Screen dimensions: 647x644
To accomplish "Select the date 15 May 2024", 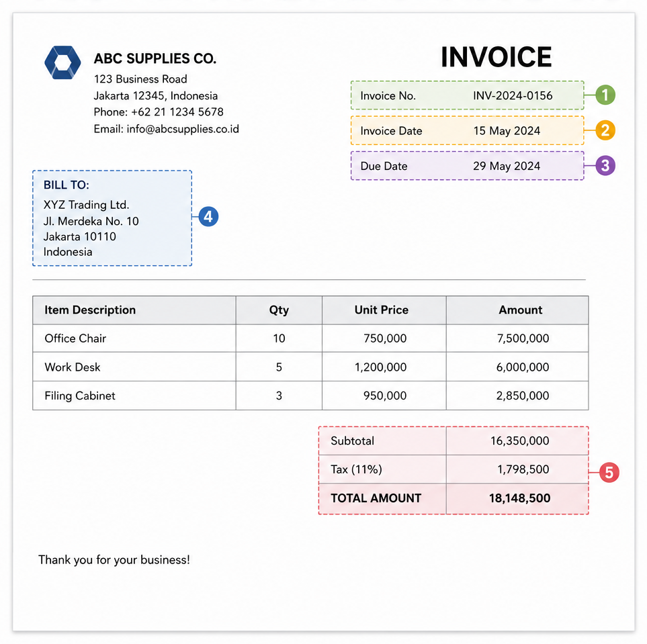I will click(x=507, y=131).
